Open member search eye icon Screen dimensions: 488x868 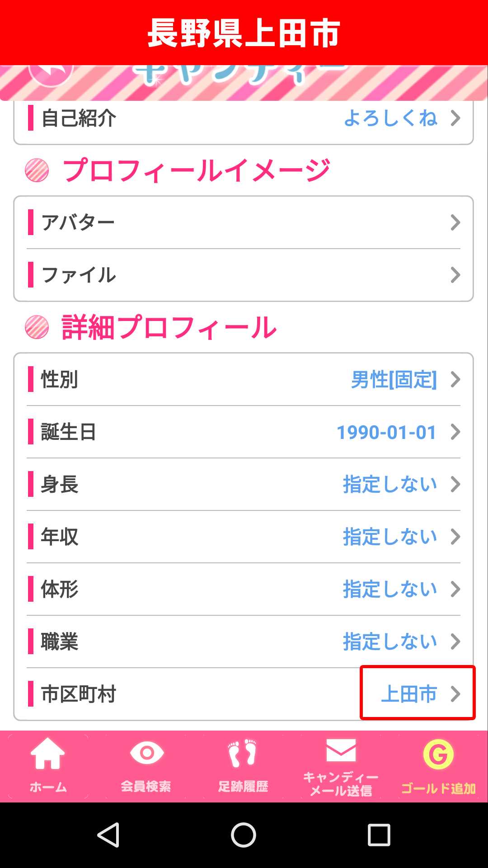pyautogui.click(x=146, y=753)
